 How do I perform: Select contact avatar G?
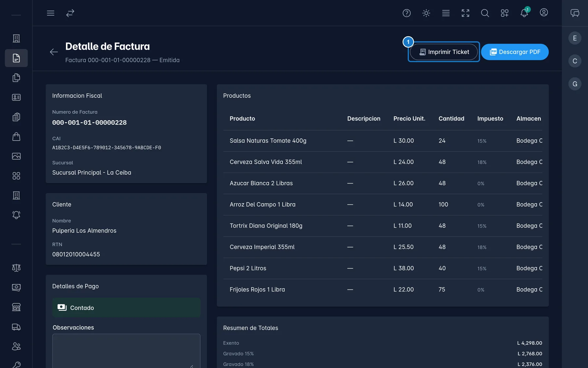575,84
